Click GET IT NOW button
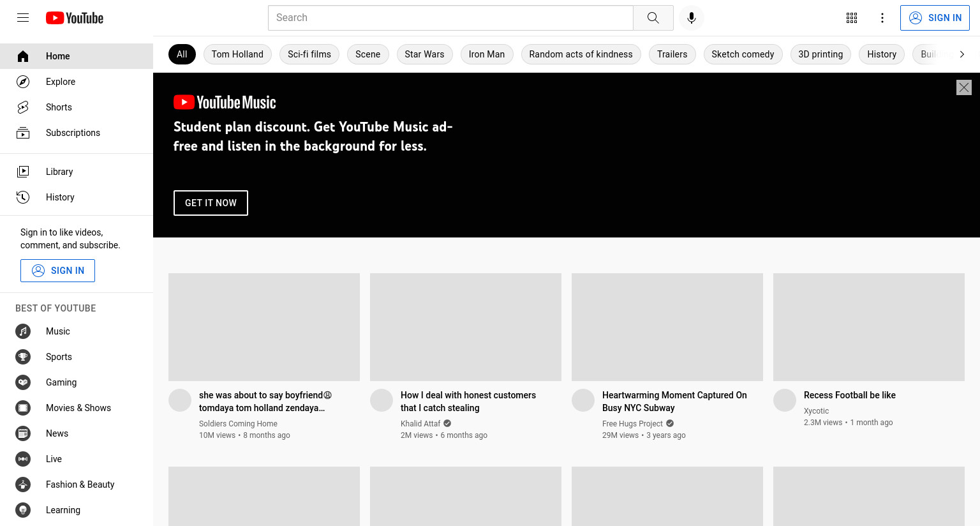The width and height of the screenshot is (980, 526). point(211,203)
